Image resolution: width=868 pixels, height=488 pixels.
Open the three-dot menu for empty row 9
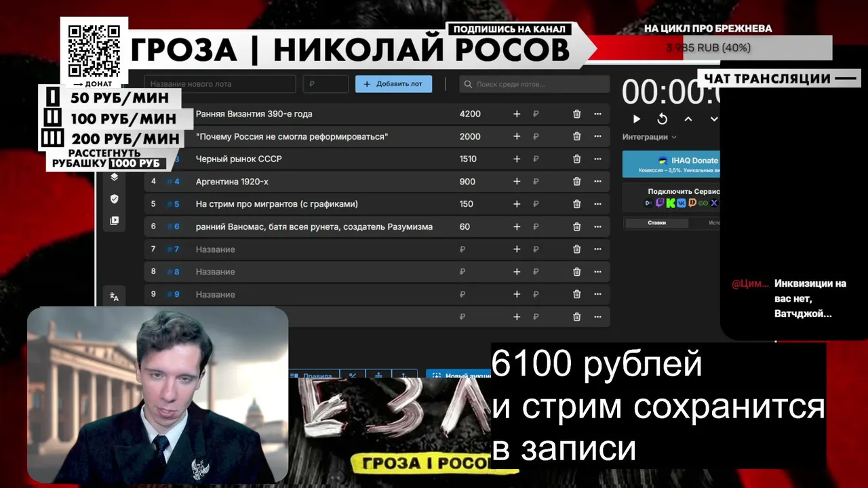coord(597,294)
